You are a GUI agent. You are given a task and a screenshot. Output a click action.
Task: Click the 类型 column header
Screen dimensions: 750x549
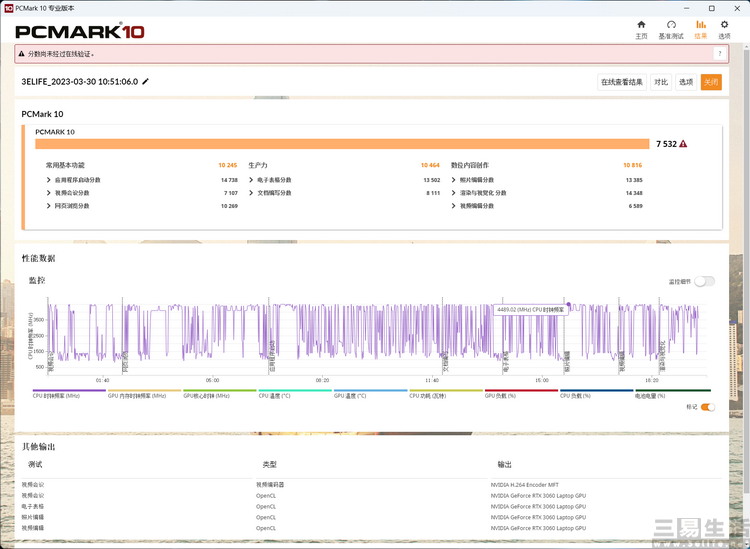point(270,464)
